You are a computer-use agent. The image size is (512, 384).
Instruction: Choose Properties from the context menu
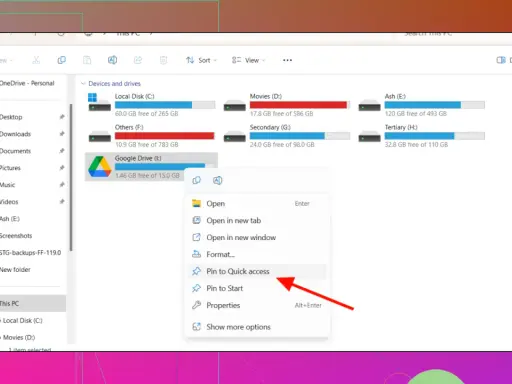(x=257, y=305)
